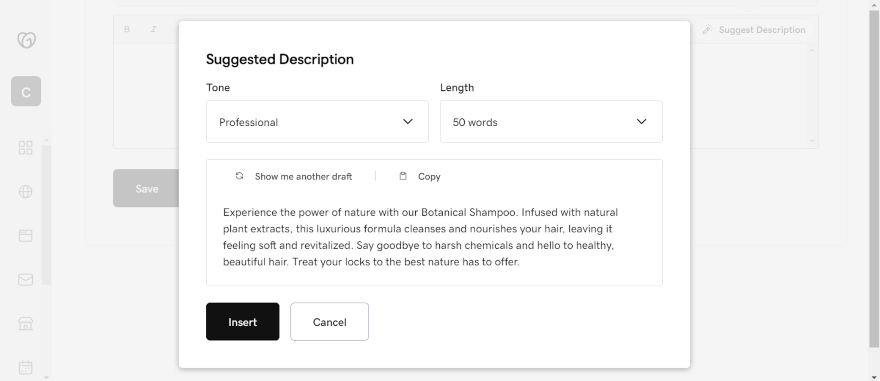
Task: Open the calendar icon in sidebar
Action: 25,367
